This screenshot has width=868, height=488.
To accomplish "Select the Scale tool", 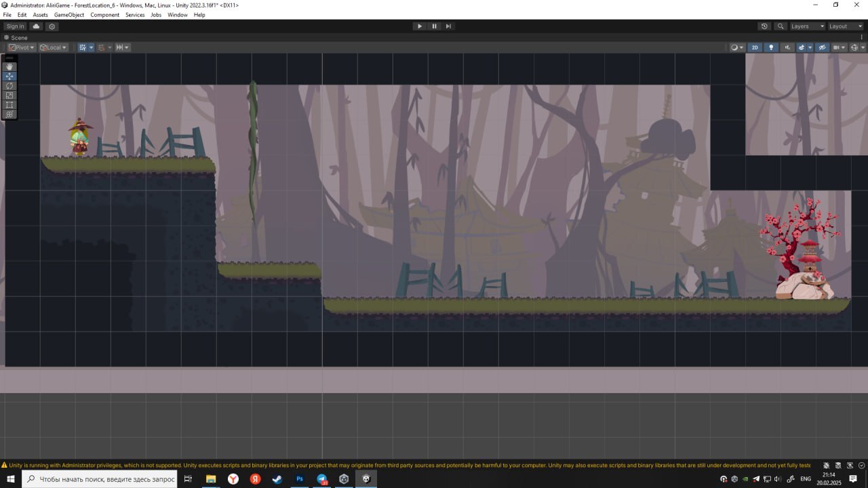I will 9,95.
